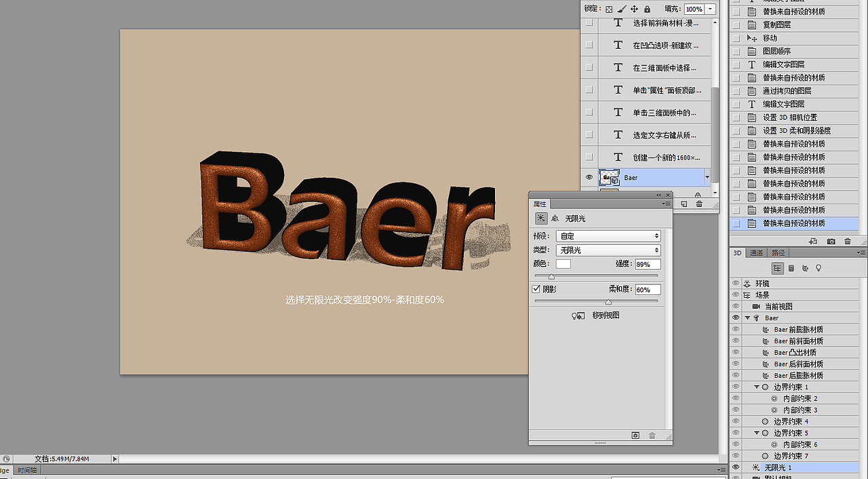Toggle visibility of 边界约束 4
868x479 pixels.
[x=735, y=422]
